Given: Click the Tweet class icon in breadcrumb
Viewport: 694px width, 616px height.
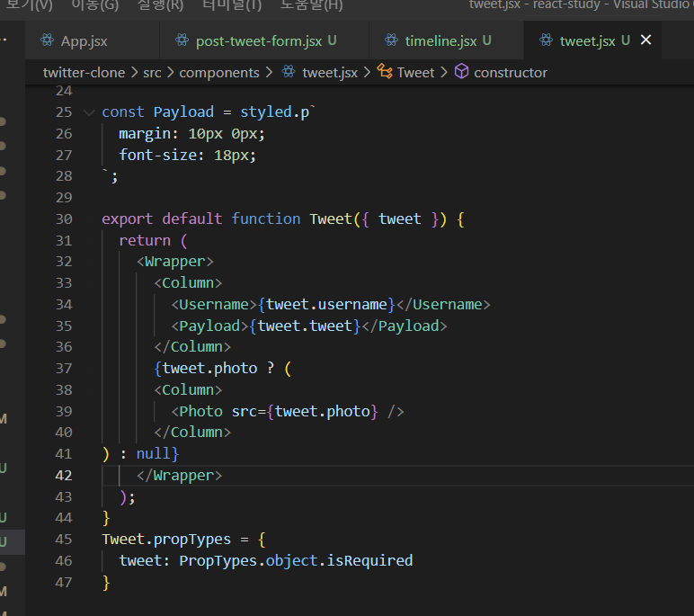Looking at the screenshot, I should click(x=385, y=71).
